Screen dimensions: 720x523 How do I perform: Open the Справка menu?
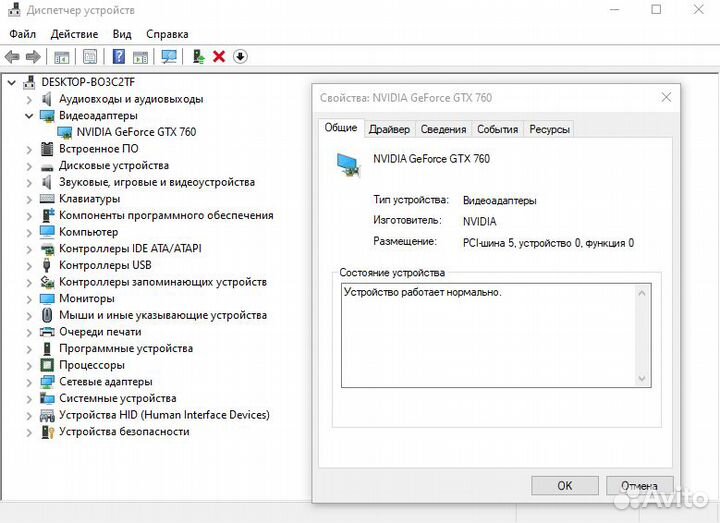[x=167, y=34]
